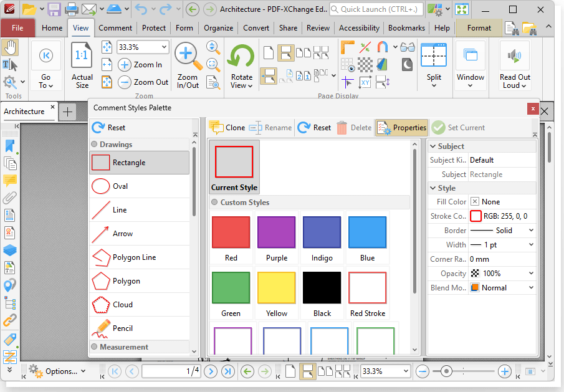Toggle night mode moon icon
The height and width of the screenshot is (392, 564).
(407, 65)
